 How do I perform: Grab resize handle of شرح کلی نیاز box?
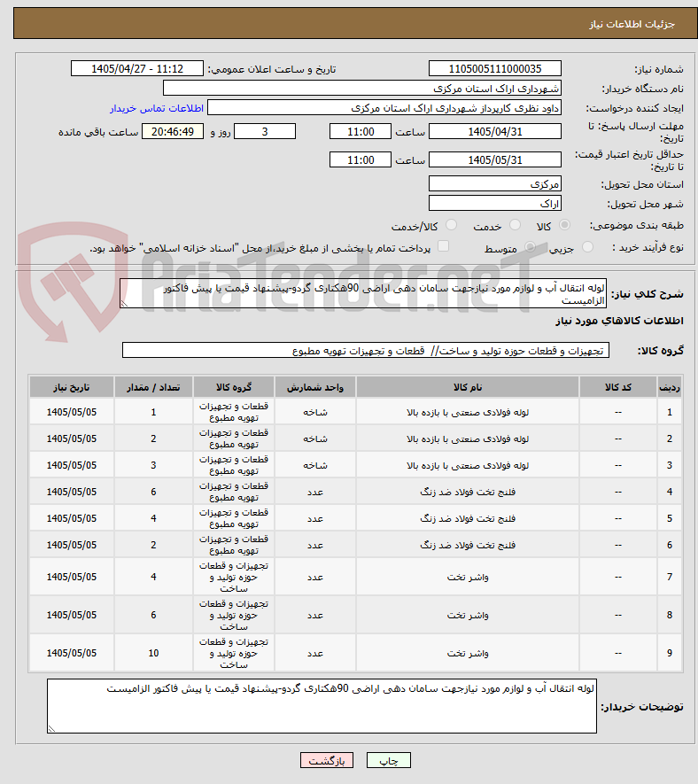tap(124, 304)
